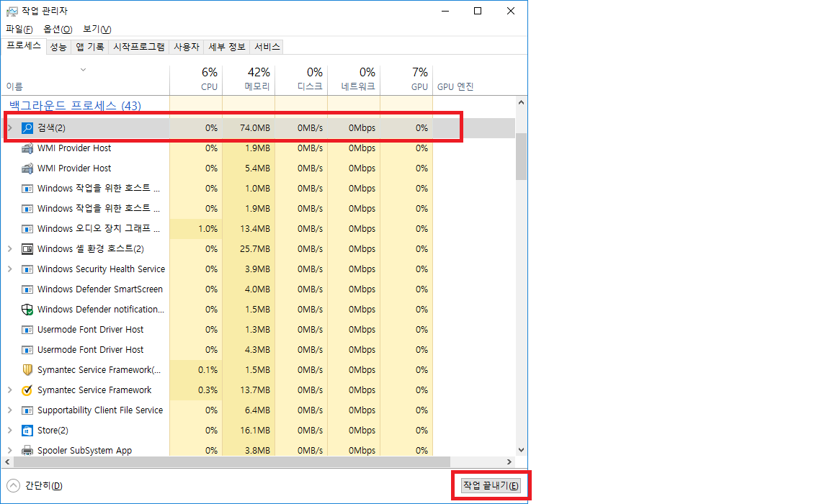Click the 간단히 collapse arrow icon
This screenshot has height=504, width=830.
pos(13,485)
